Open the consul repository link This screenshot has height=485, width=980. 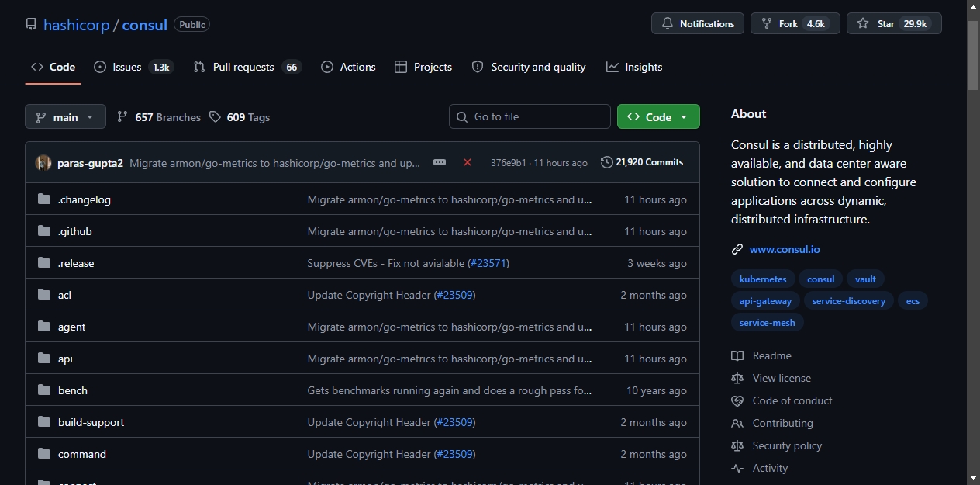pos(145,25)
